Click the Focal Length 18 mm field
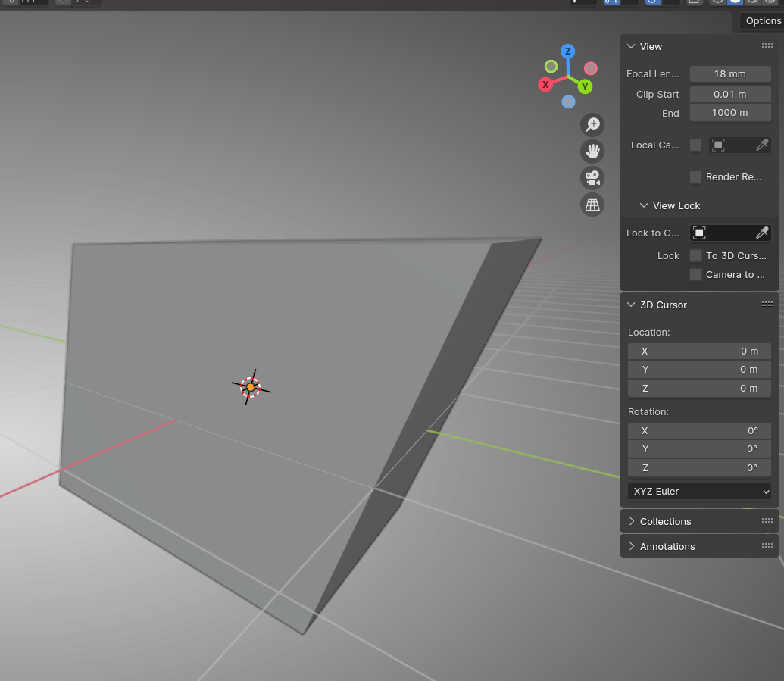The height and width of the screenshot is (681, 784). click(x=730, y=74)
